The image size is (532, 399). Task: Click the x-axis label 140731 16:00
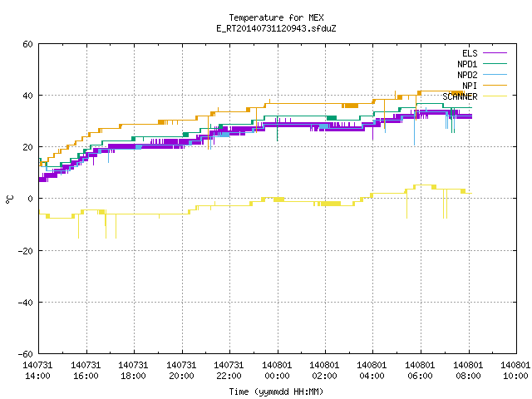[86, 371]
